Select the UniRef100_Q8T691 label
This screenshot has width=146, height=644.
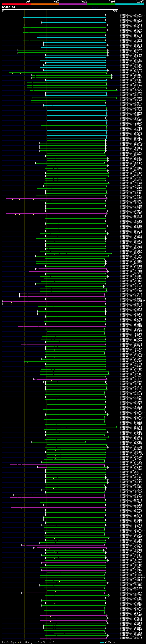click(x=131, y=595)
